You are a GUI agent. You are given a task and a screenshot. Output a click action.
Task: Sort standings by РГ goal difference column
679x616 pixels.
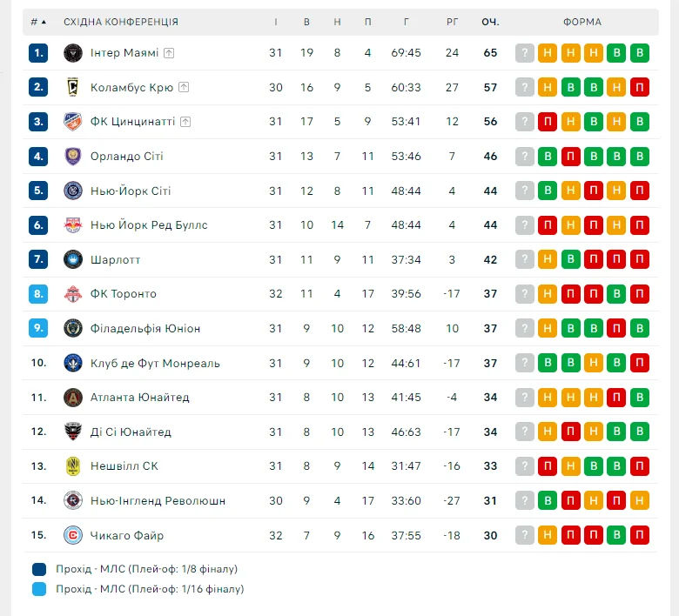452,22
